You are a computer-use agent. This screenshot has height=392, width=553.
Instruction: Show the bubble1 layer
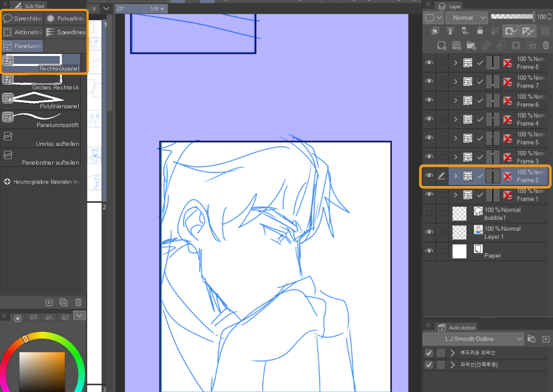[x=429, y=214]
